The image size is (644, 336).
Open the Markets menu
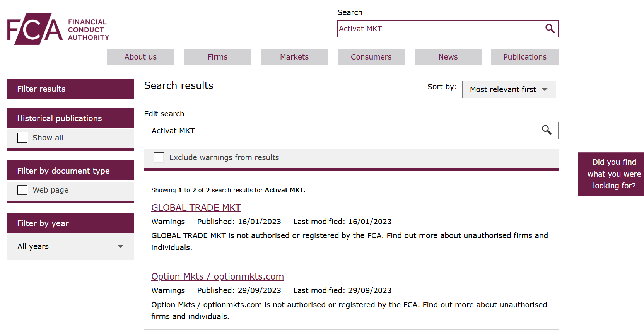coord(294,57)
